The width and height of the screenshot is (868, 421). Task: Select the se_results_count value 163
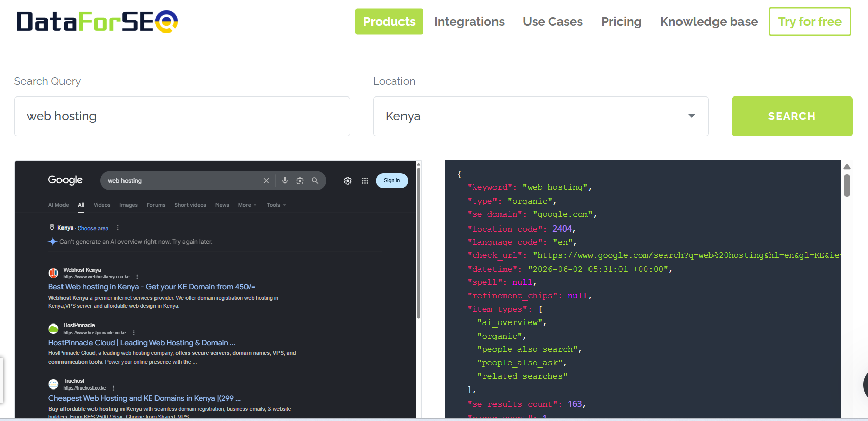[575, 404]
